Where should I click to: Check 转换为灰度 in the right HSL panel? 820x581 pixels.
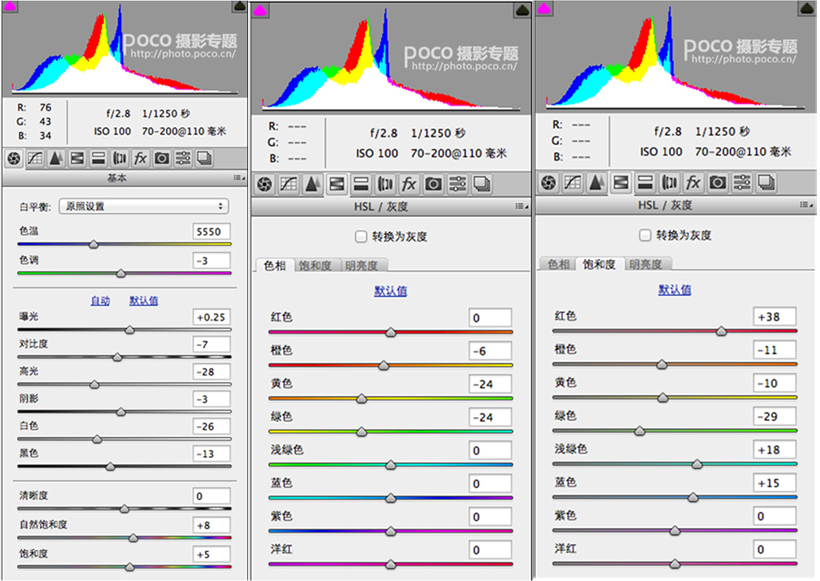[x=645, y=235]
